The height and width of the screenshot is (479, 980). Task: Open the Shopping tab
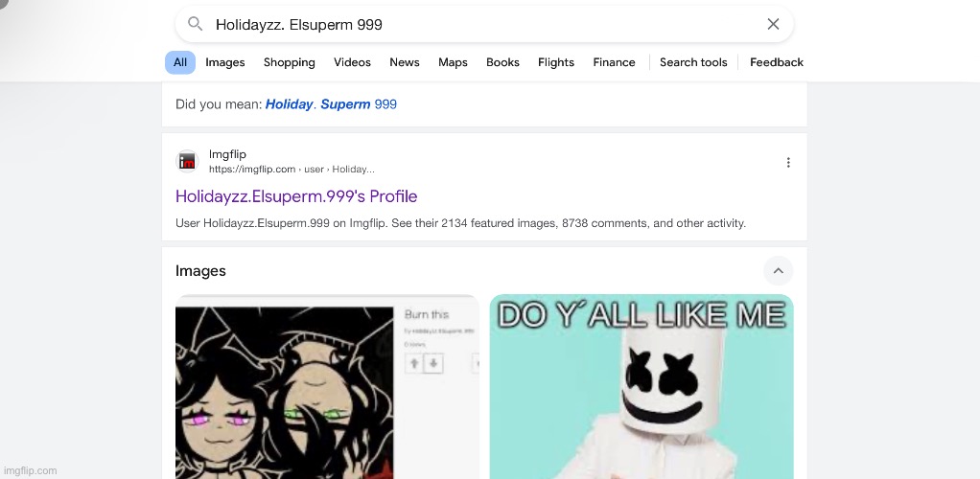290,62
